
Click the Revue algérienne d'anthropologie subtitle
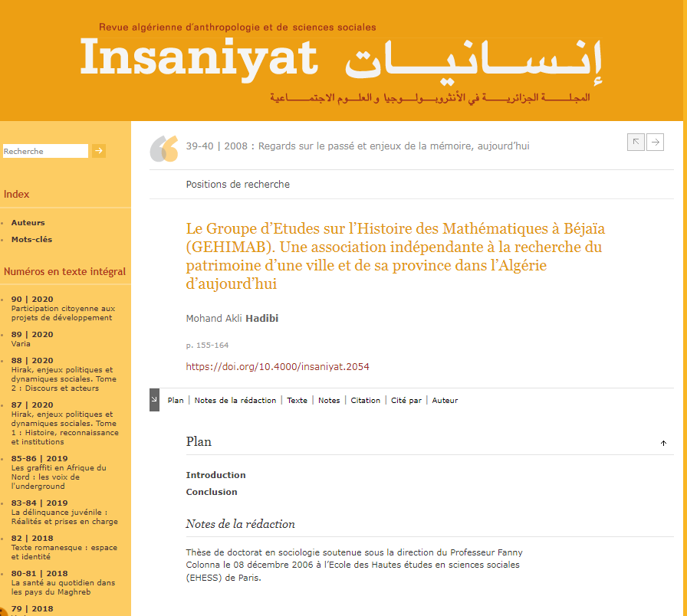[238, 27]
